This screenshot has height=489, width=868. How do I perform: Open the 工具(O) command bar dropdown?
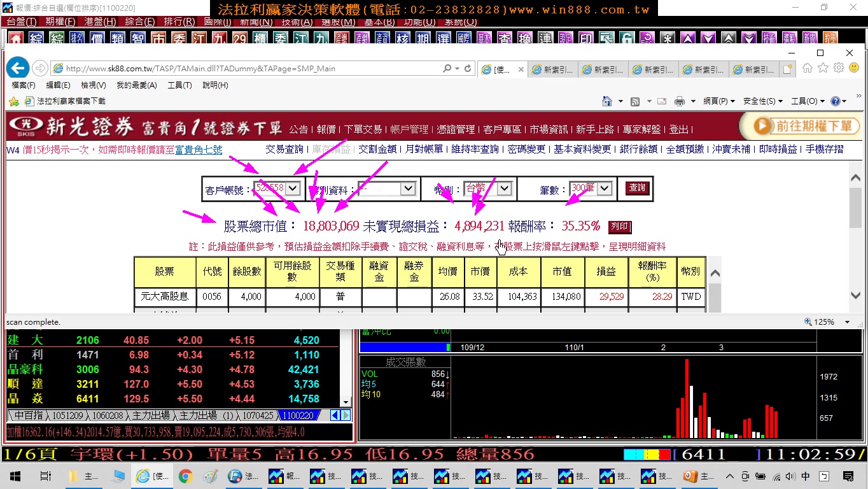tap(807, 101)
